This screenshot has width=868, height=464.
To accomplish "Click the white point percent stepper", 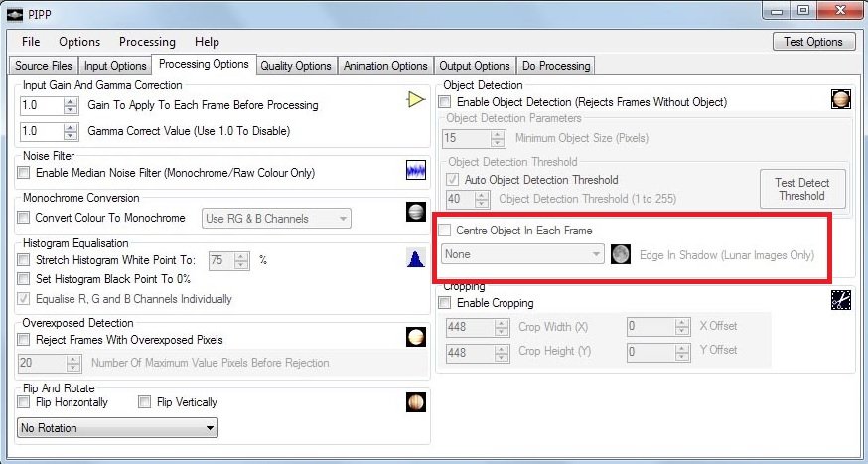I will click(x=242, y=260).
